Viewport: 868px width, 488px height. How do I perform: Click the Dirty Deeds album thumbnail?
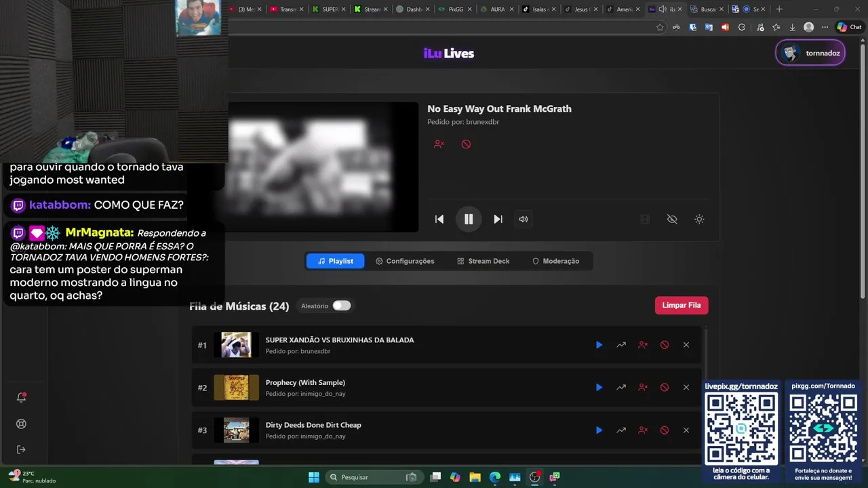[x=236, y=430]
